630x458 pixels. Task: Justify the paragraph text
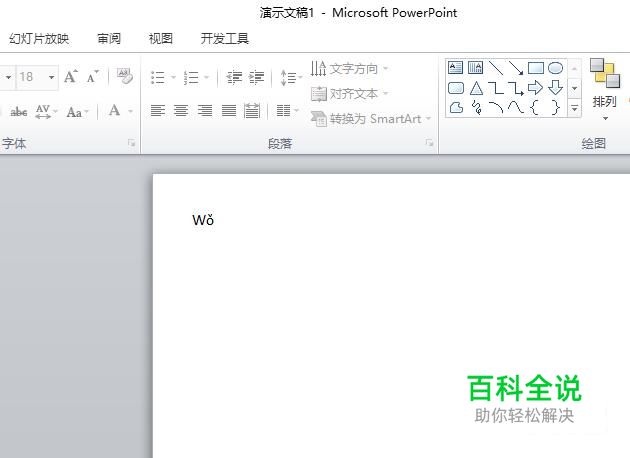click(229, 110)
